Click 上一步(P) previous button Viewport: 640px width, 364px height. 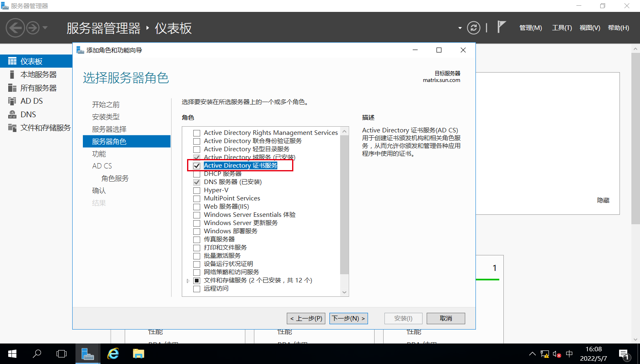(x=306, y=318)
